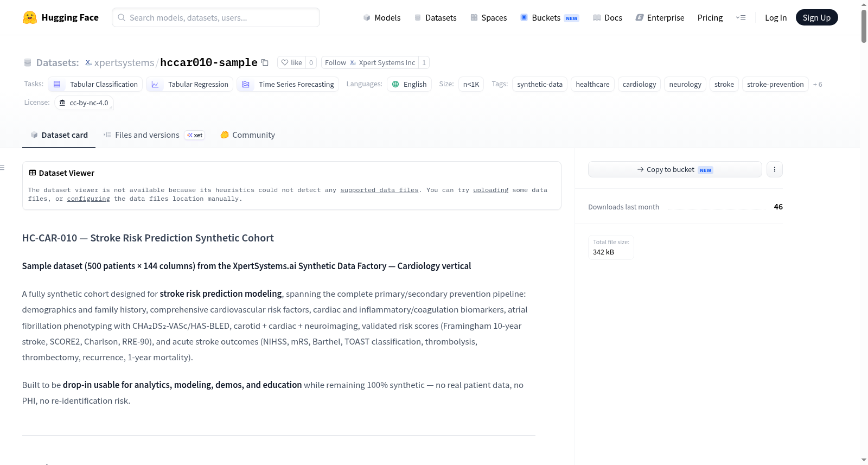The height and width of the screenshot is (465, 868).
Task: Open the three-dot options menu
Action: 774,169
